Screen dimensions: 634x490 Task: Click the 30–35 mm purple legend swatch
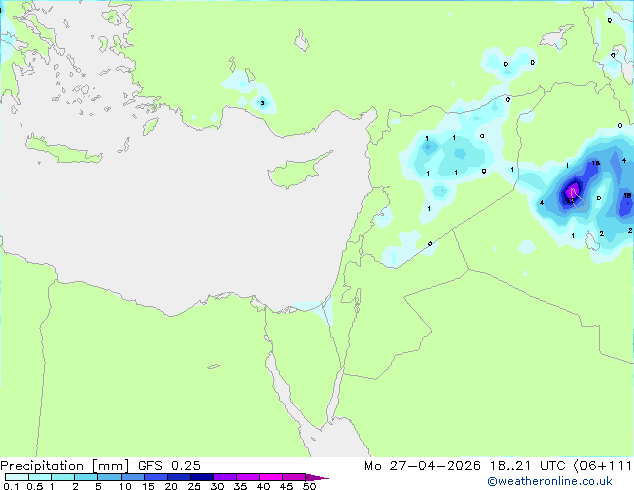pos(225,477)
